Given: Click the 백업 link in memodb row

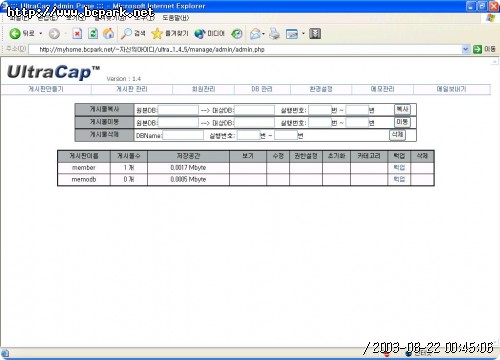Looking at the screenshot, I should [x=399, y=179].
